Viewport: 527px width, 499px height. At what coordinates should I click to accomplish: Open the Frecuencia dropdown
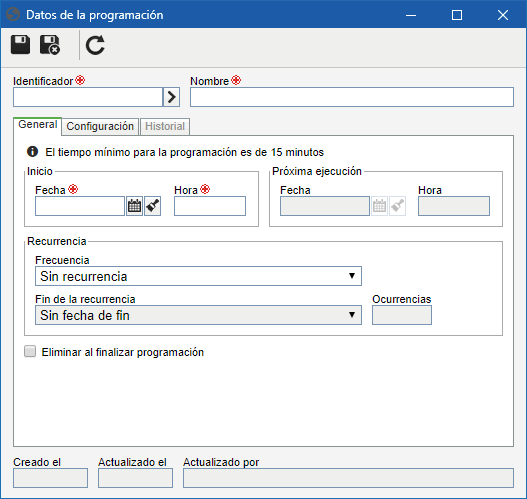(x=198, y=276)
